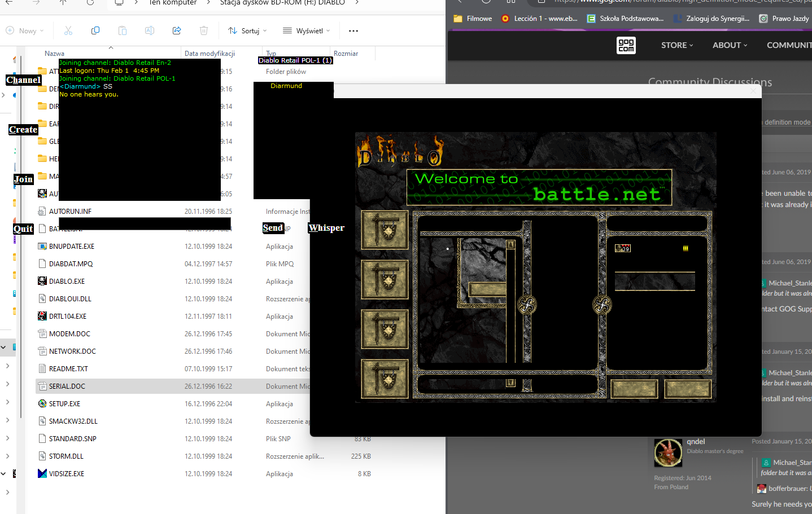Viewport: 812px width, 514px height.
Task: Click the Cut scissors icon in Explorer toolbar
Action: click(x=68, y=30)
